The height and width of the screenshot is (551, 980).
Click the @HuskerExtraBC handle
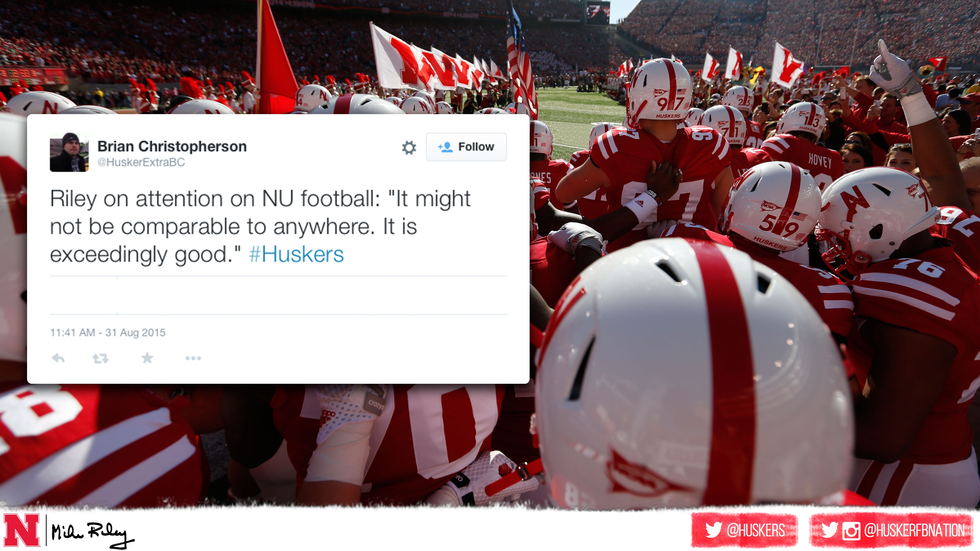coord(141,162)
